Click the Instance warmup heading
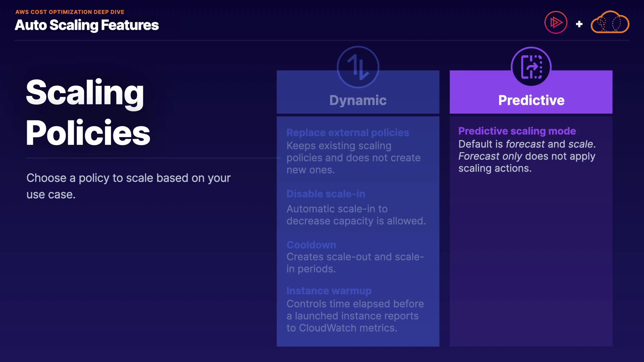 pos(329,291)
